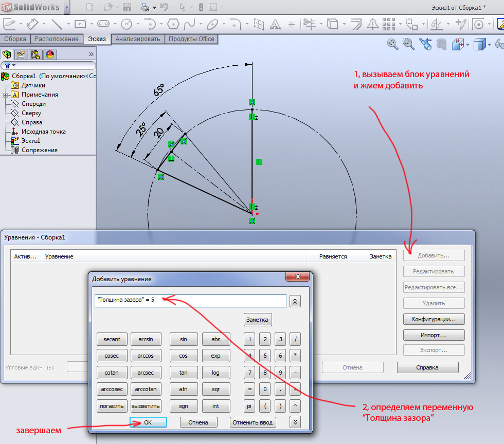The width and height of the screenshot is (504, 444).
Task: Click the equation text input field
Action: click(x=190, y=301)
